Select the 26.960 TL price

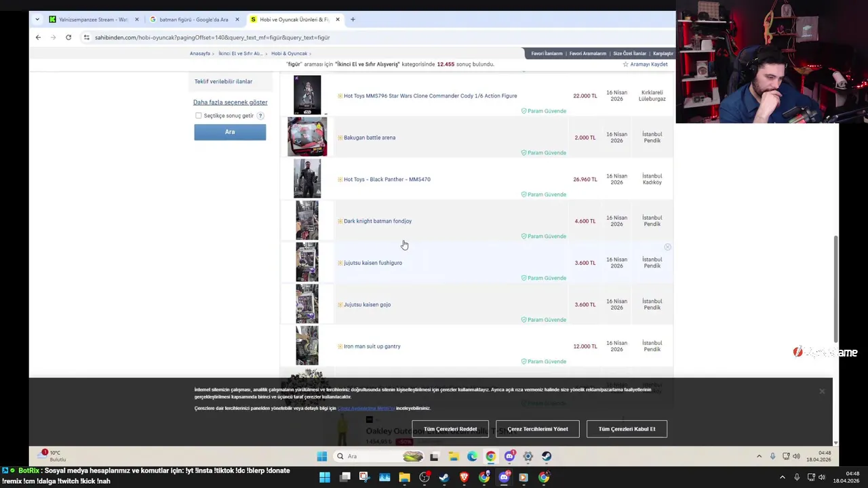(585, 180)
